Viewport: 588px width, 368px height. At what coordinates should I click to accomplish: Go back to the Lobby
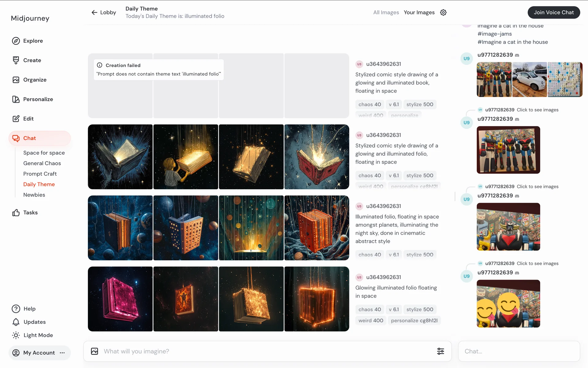coord(104,13)
